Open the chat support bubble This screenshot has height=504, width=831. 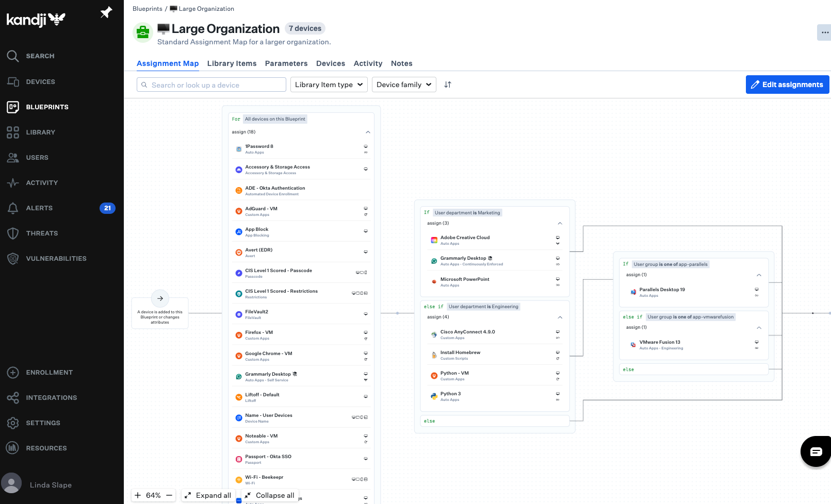816,451
